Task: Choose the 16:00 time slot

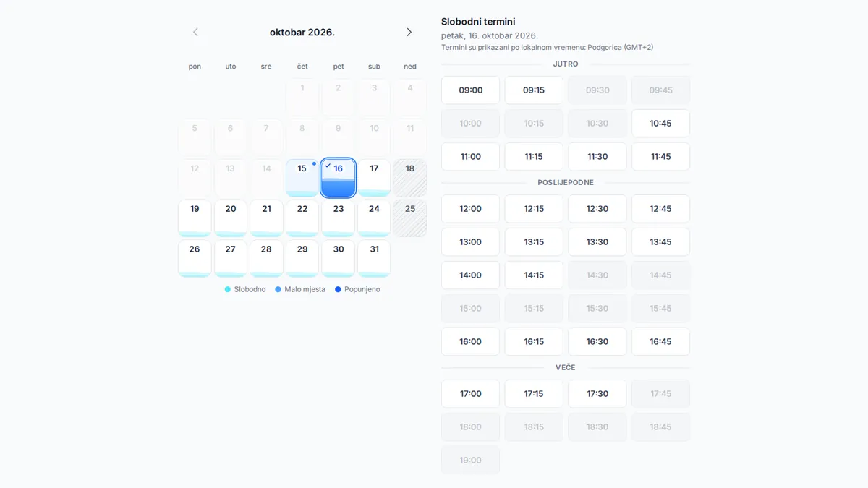Action: (x=470, y=342)
